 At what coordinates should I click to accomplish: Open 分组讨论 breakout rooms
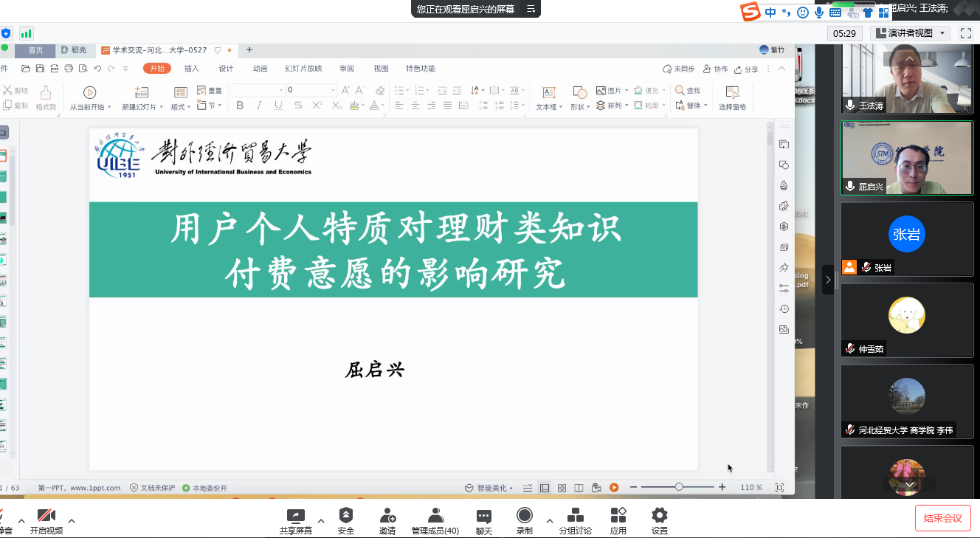(x=575, y=516)
